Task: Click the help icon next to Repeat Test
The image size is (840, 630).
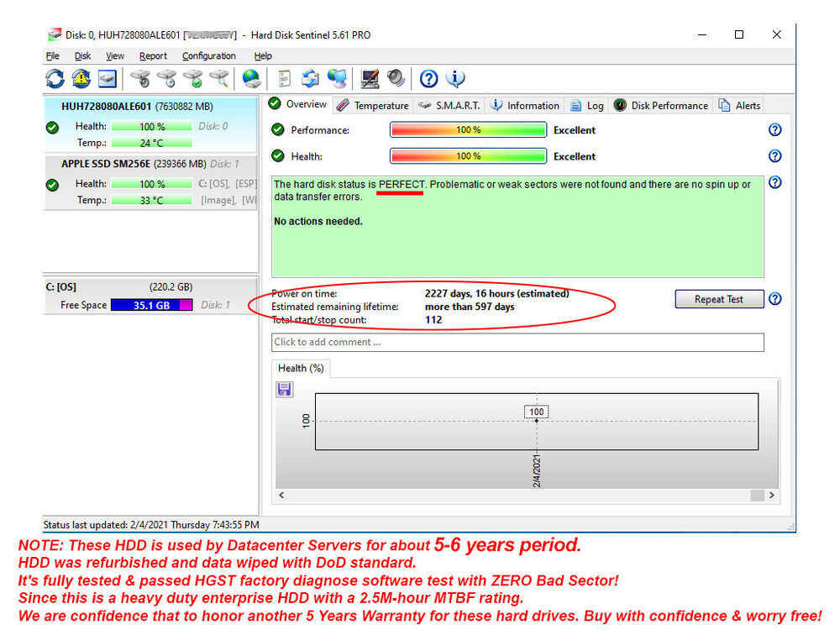Action: [774, 298]
